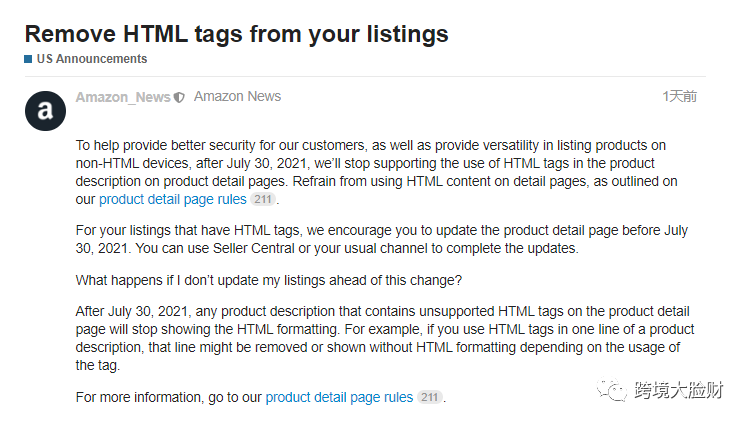The image size is (747, 423).
Task: Click the 211 badge on the post's last line
Action: (x=429, y=397)
